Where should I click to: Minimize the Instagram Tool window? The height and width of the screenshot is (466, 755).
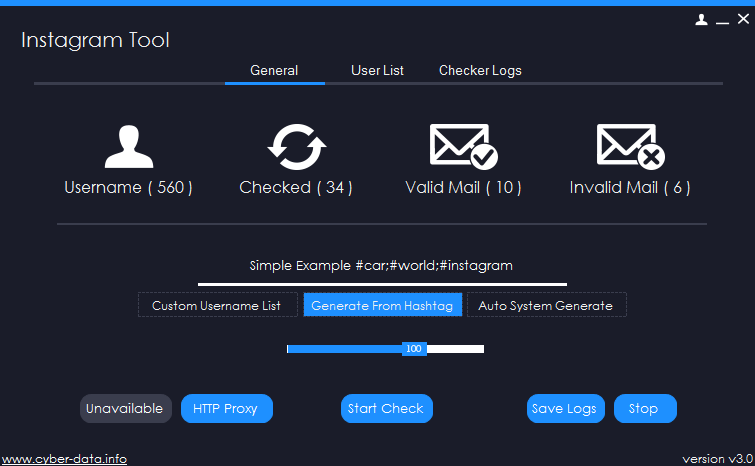pos(722,20)
